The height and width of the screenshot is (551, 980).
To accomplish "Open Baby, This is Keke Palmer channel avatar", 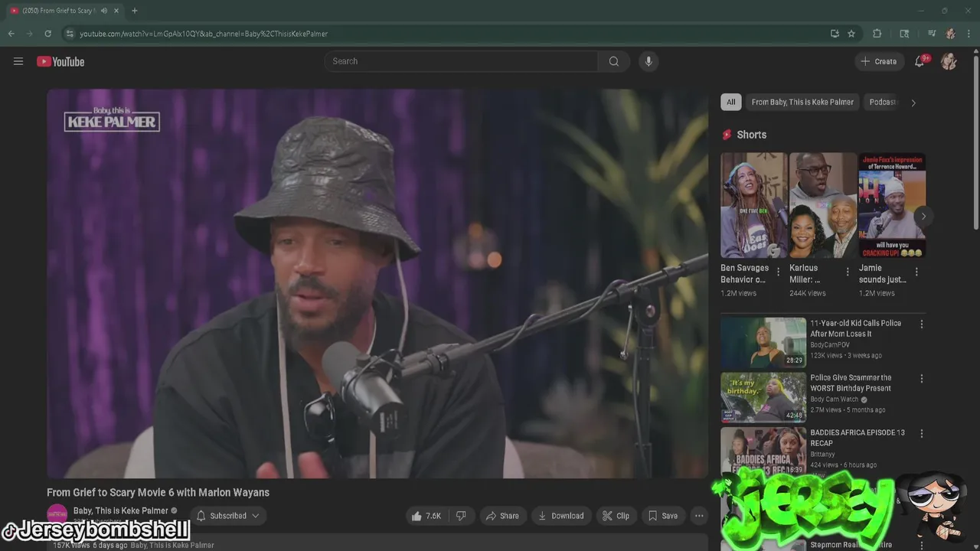I will point(57,515).
